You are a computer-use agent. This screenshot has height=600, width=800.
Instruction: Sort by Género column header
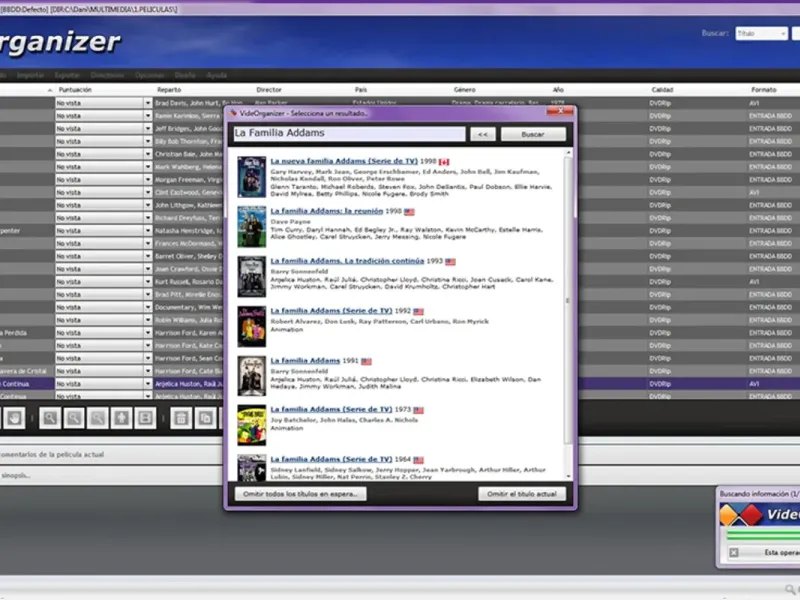click(x=464, y=90)
